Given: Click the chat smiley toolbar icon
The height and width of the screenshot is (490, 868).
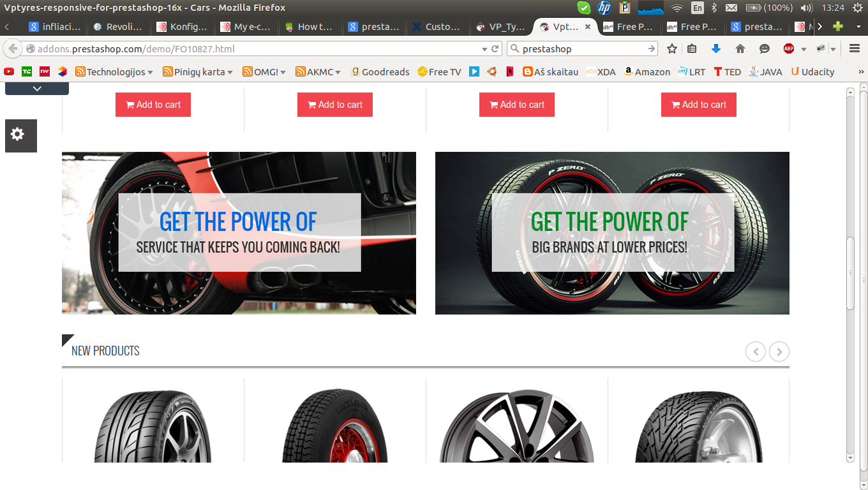Looking at the screenshot, I should pos(765,48).
